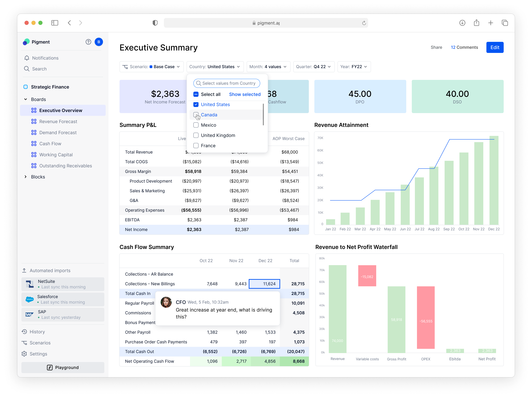Screen dimensions: 532x398
Task: Click the Show selected link
Action: click(x=245, y=94)
